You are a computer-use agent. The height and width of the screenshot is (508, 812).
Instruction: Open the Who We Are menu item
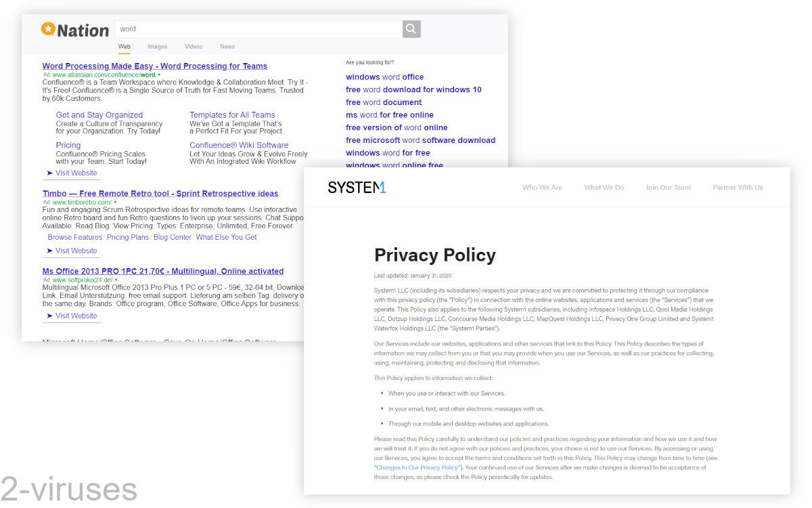point(542,188)
